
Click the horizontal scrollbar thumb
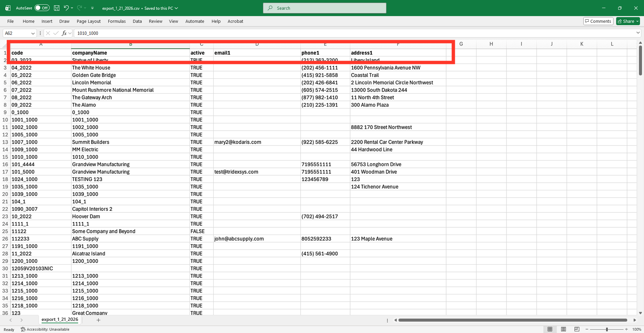click(x=513, y=320)
